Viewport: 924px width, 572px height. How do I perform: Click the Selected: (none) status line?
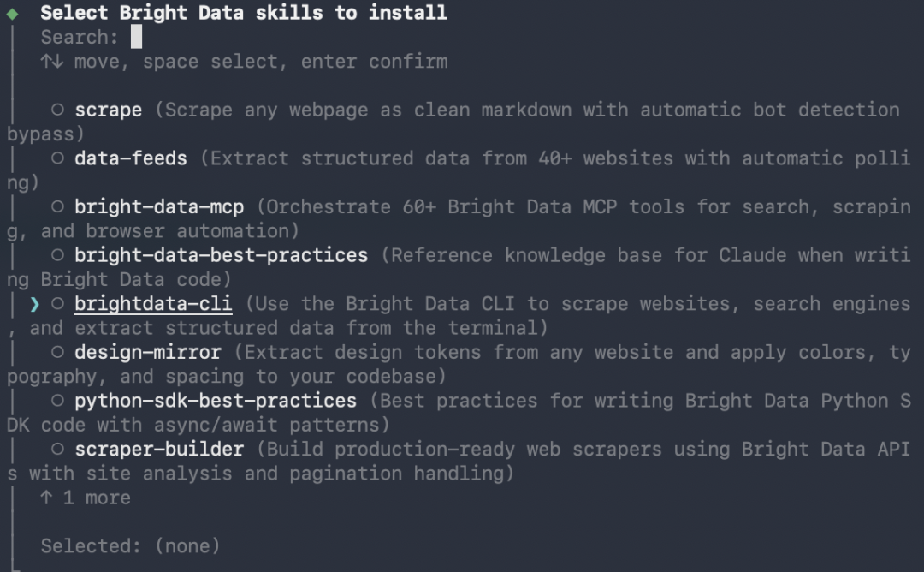click(x=130, y=546)
